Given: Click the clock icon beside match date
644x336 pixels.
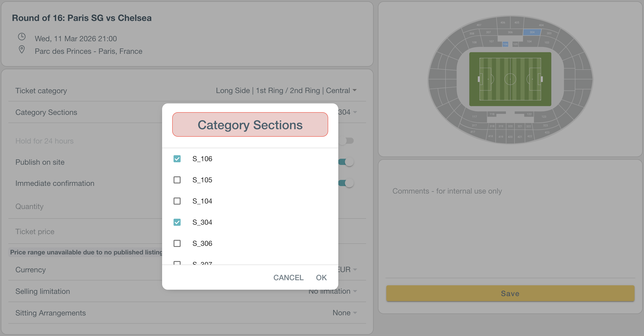Looking at the screenshot, I should click(22, 37).
